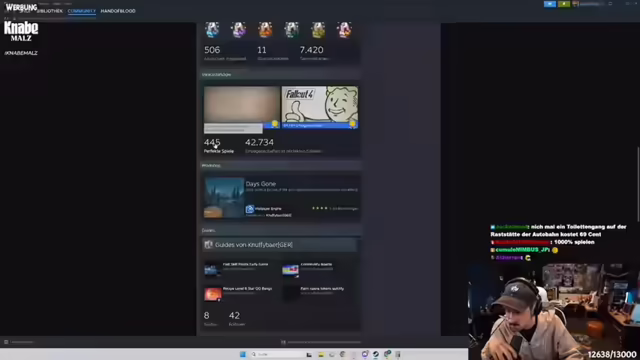Open the 445 Perfekte Spiele link

219,145
